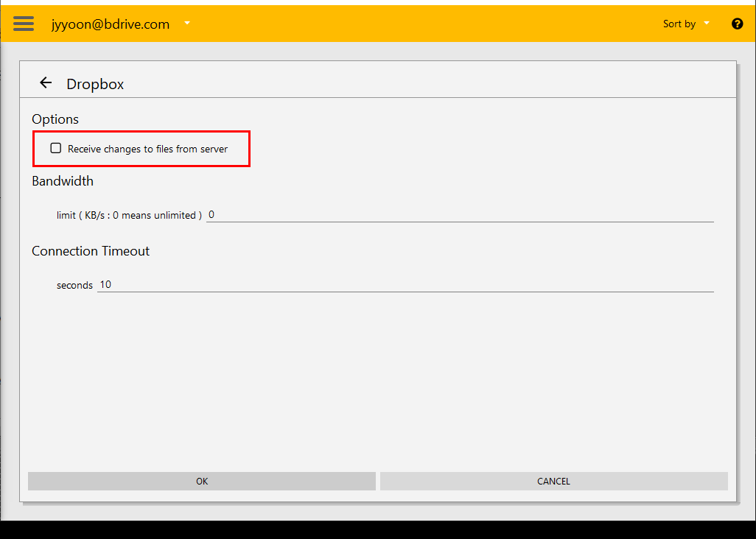Screen dimensions: 756x539
Task: Click the CANCEL button
Action: [553, 482]
